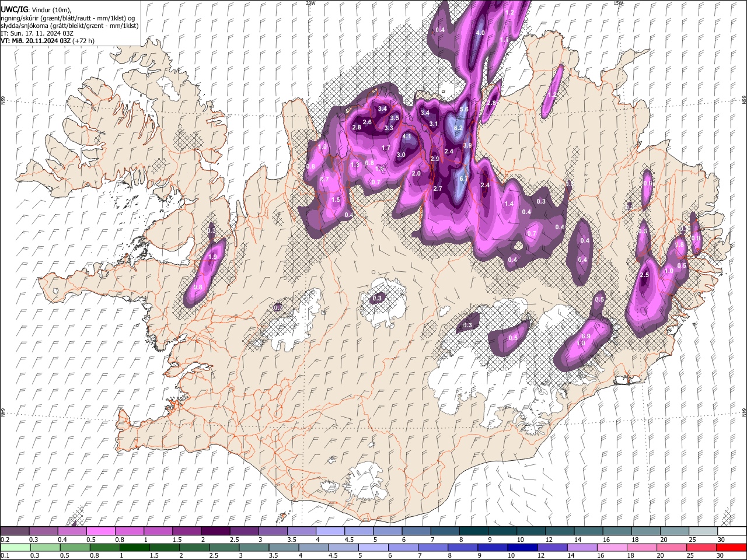Select the 14 swatch in upper legend row
Image resolution: width=747 pixels, height=560 pixels.
pyautogui.click(x=588, y=531)
